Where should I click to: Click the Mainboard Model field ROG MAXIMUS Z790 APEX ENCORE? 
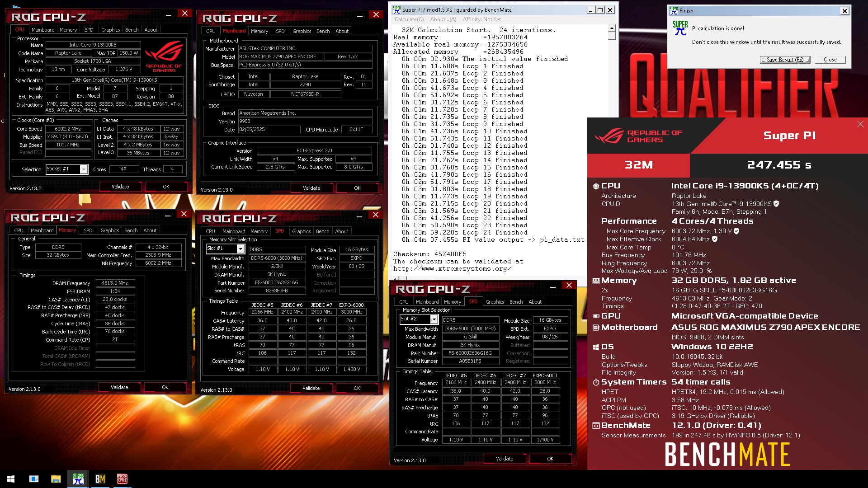click(x=281, y=56)
